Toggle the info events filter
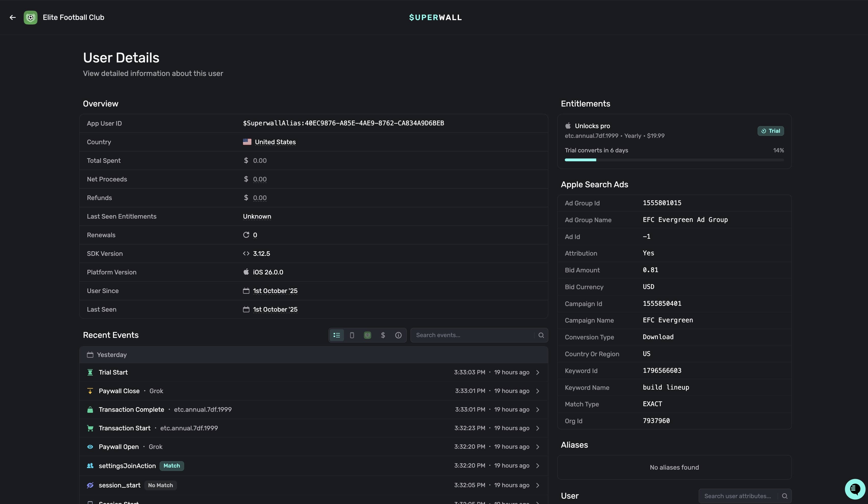 click(398, 335)
